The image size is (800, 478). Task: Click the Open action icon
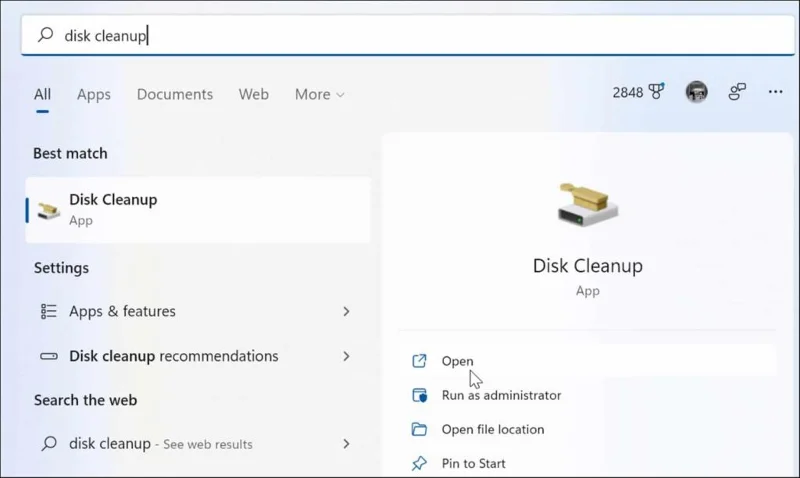[x=419, y=361]
